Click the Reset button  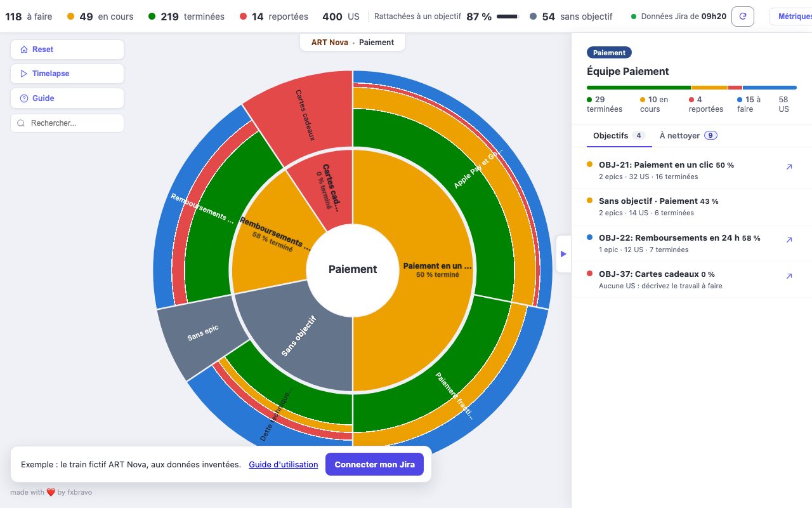pyautogui.click(x=67, y=50)
